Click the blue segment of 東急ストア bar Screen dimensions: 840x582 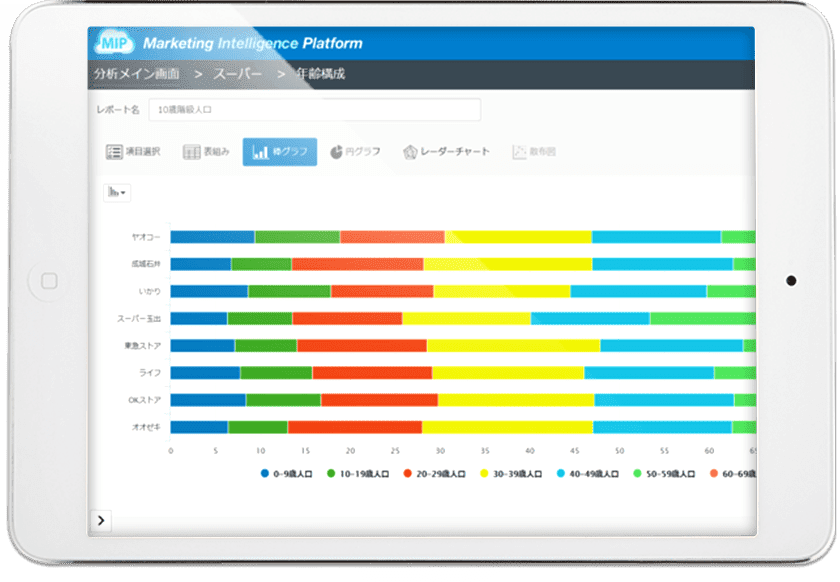pos(202,346)
